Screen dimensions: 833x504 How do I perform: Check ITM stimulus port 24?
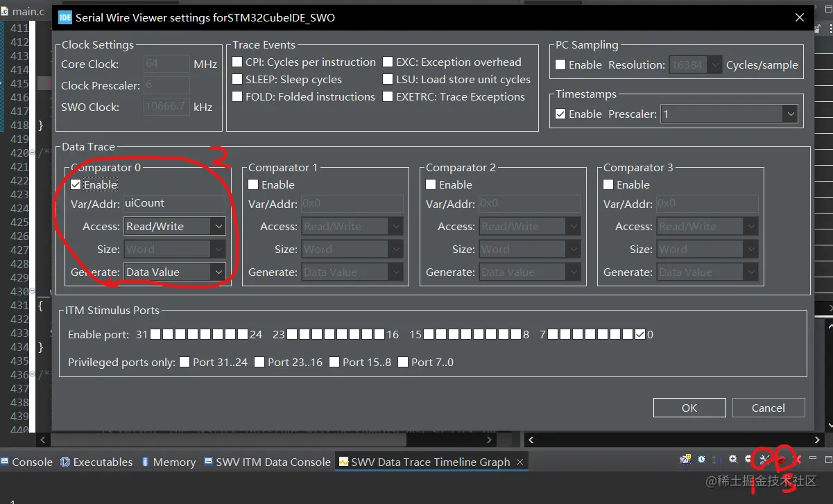point(243,335)
